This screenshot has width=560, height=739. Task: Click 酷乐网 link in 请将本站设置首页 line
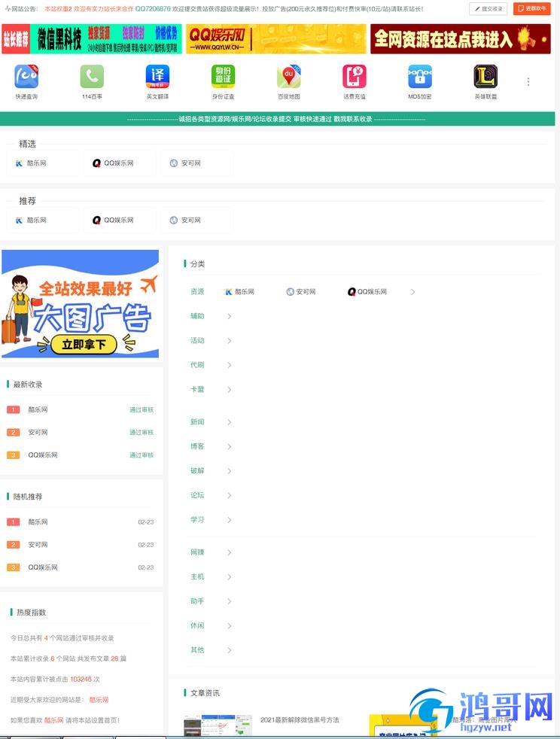[53, 720]
